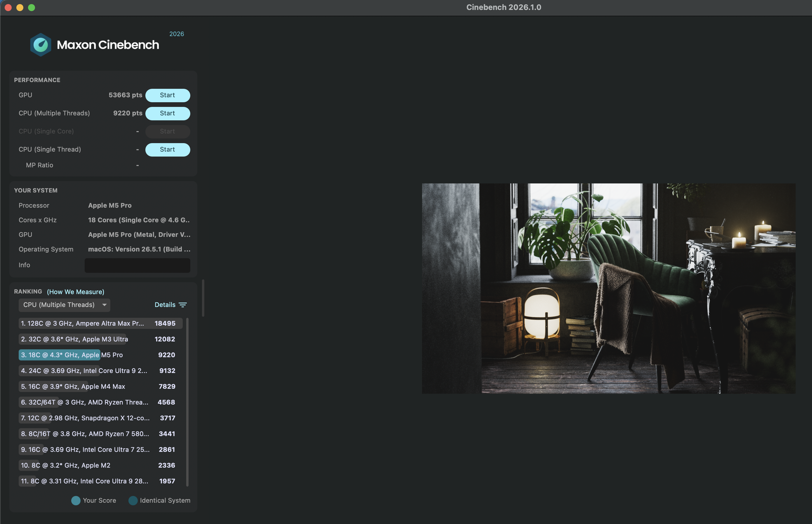The height and width of the screenshot is (524, 812).
Task: Open the How We Measure link
Action: click(x=76, y=292)
